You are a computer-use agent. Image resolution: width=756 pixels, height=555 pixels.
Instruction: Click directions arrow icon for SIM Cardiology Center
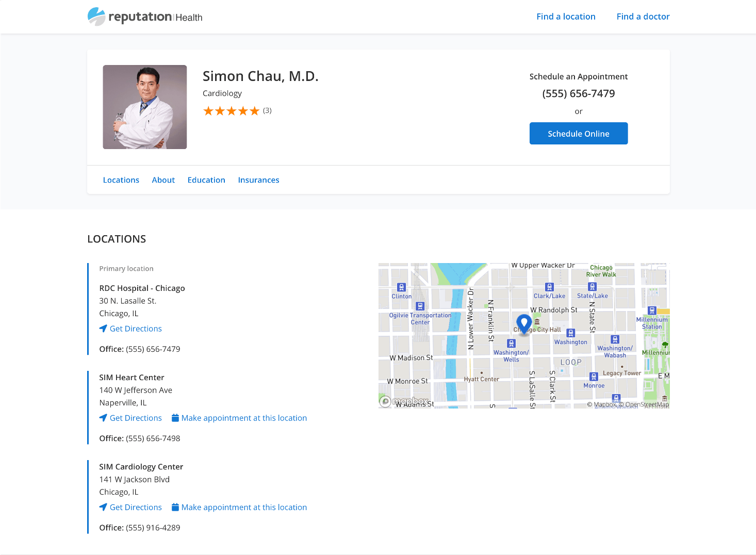point(103,507)
